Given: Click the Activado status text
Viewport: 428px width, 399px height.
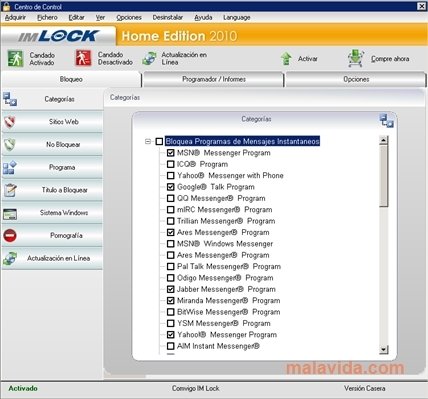Looking at the screenshot, I should [x=23, y=388].
